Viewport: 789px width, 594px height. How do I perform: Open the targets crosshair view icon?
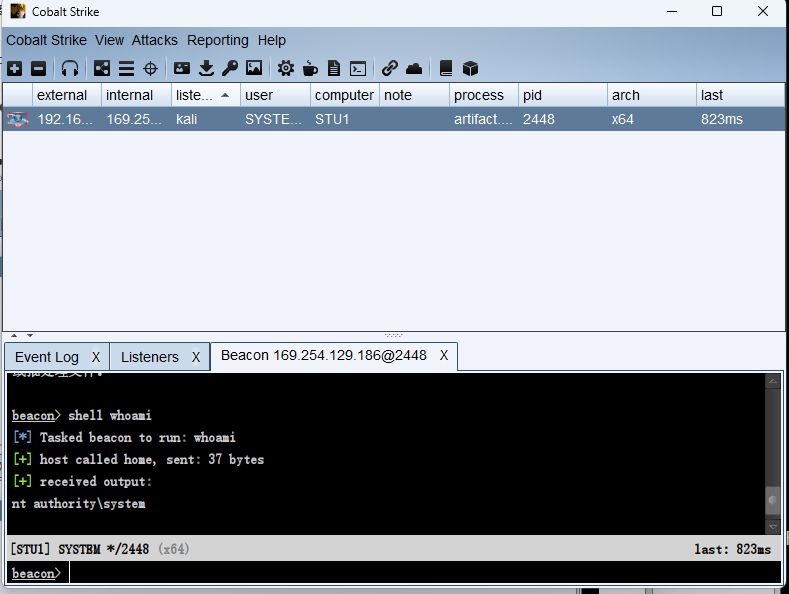151,69
